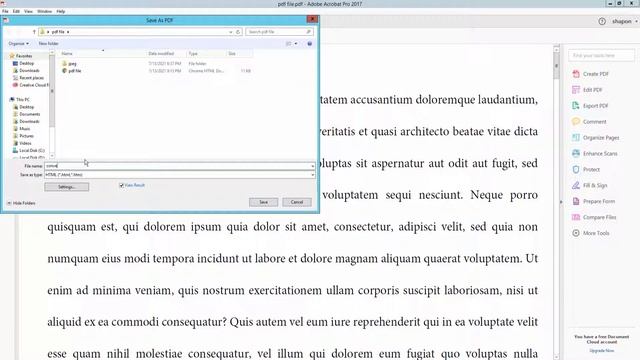640x360 pixels.
Task: Select Creative Cloud Files in navigation pane
Action: click(x=31, y=85)
